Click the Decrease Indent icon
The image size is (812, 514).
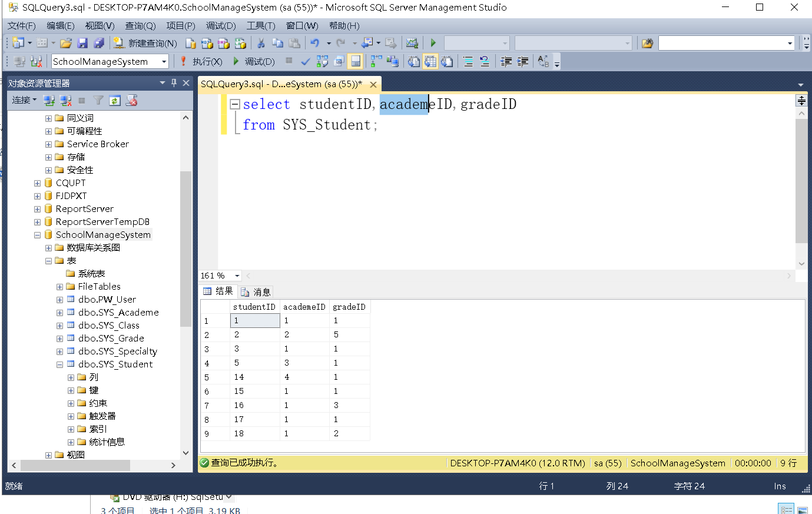pyautogui.click(x=506, y=61)
